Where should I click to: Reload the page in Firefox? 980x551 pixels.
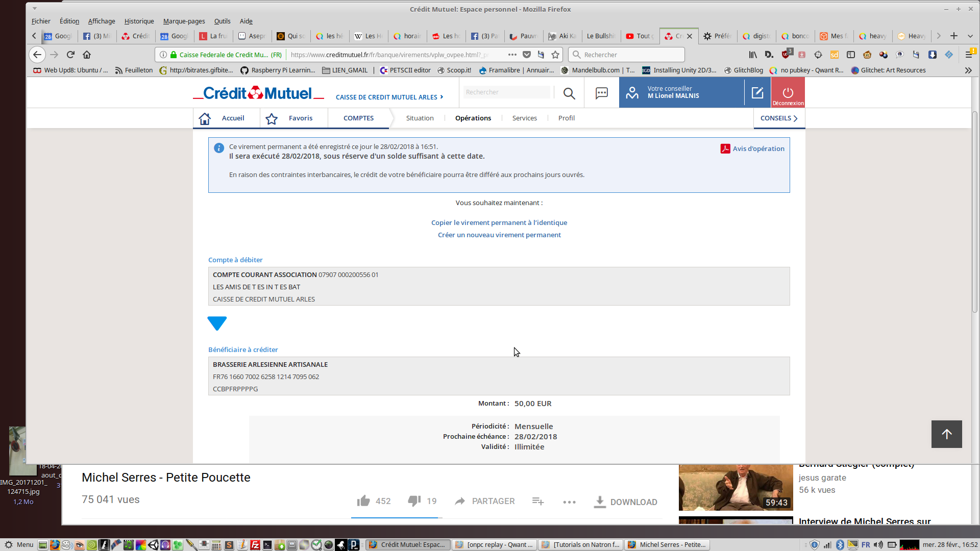[70, 55]
